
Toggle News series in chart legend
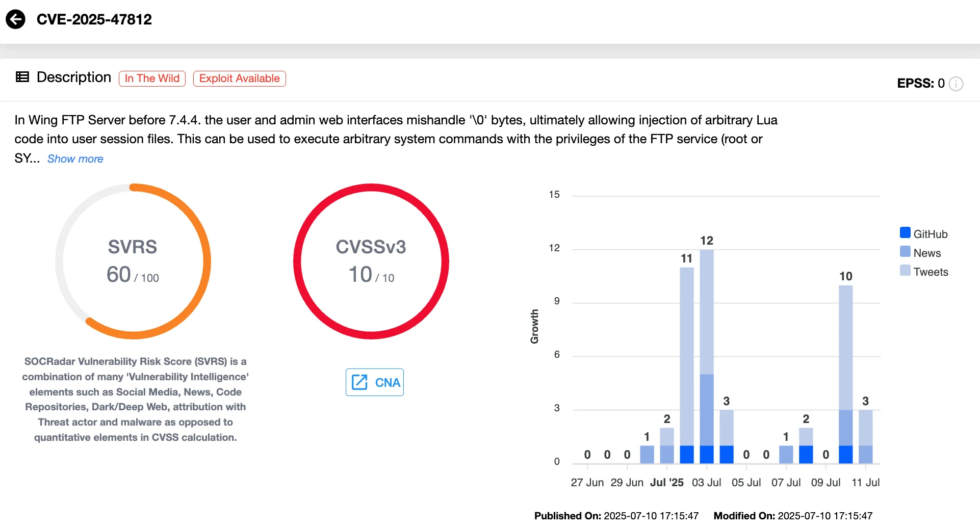click(x=921, y=253)
